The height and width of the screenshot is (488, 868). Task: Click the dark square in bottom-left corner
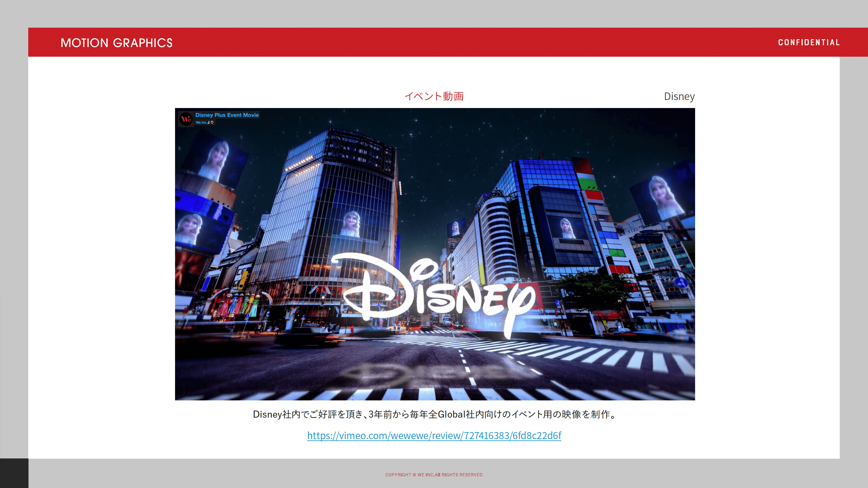point(14,473)
